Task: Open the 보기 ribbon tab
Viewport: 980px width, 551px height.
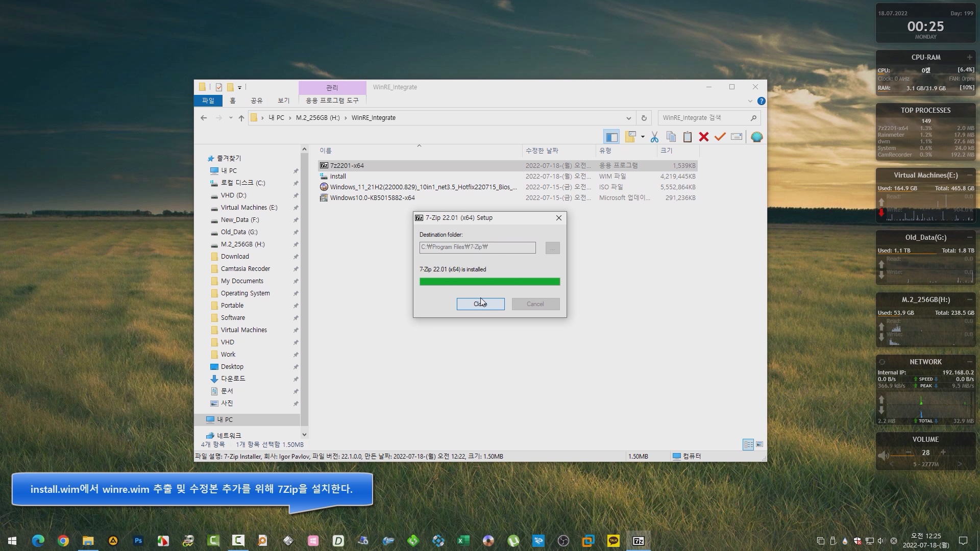Action: (x=284, y=101)
